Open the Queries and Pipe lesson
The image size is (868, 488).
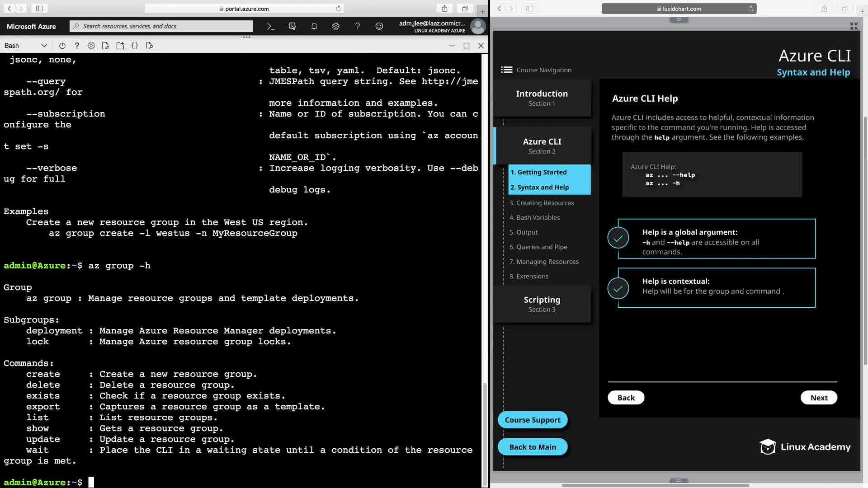pyautogui.click(x=538, y=247)
